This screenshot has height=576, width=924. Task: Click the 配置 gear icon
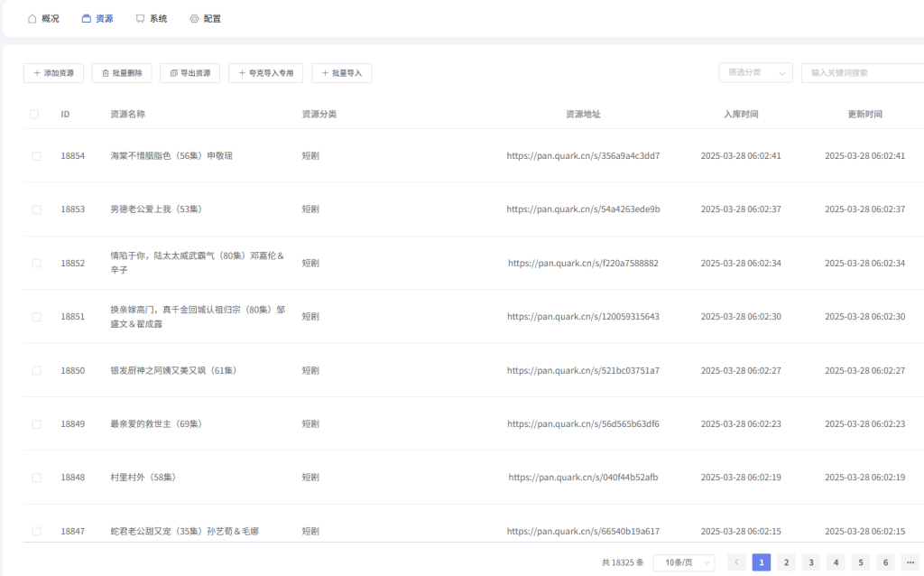coord(194,19)
